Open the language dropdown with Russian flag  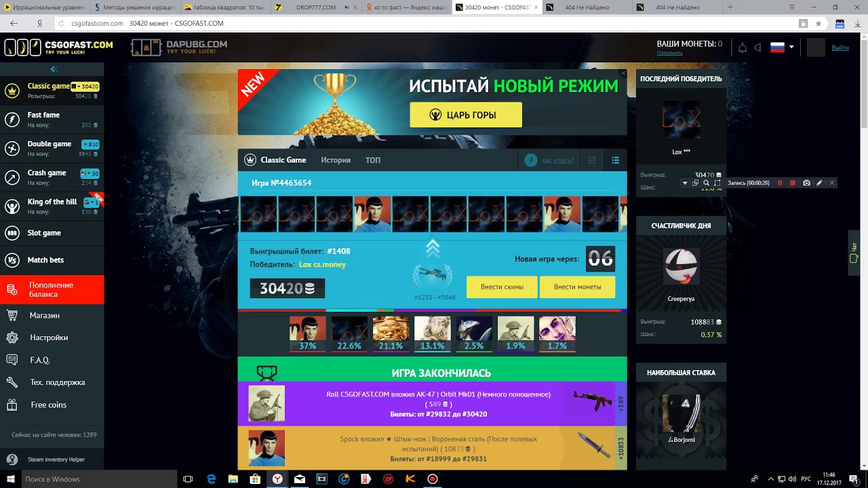click(782, 47)
